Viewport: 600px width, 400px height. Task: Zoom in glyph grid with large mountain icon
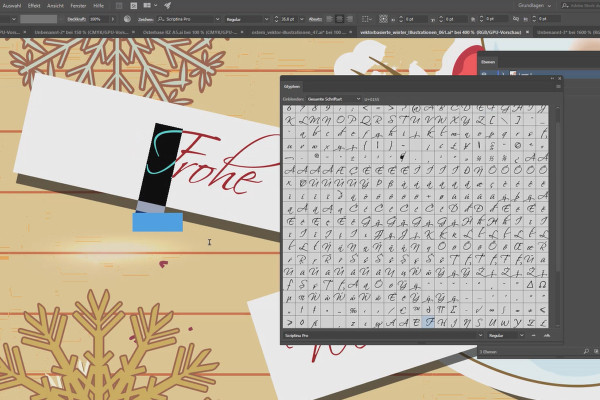[x=547, y=336]
